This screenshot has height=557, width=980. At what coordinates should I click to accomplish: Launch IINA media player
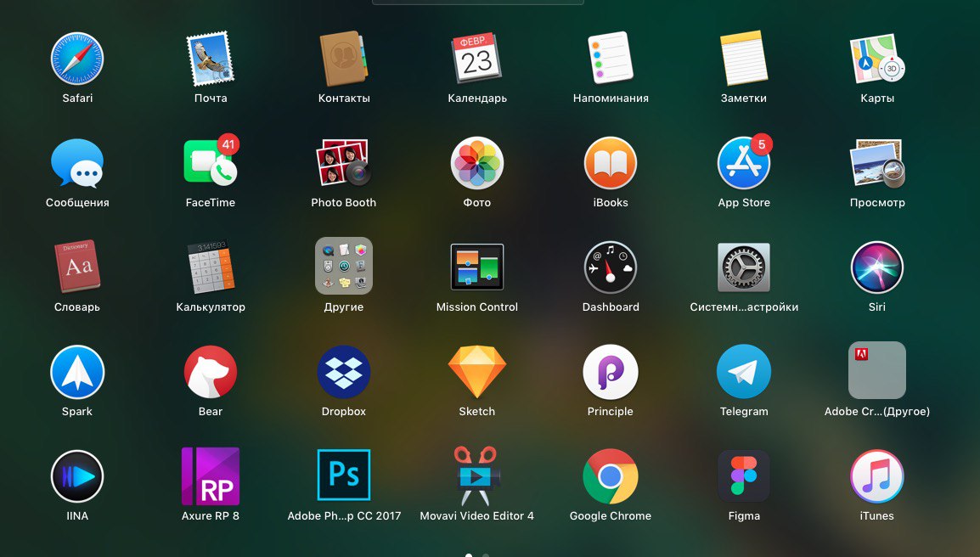[77, 476]
